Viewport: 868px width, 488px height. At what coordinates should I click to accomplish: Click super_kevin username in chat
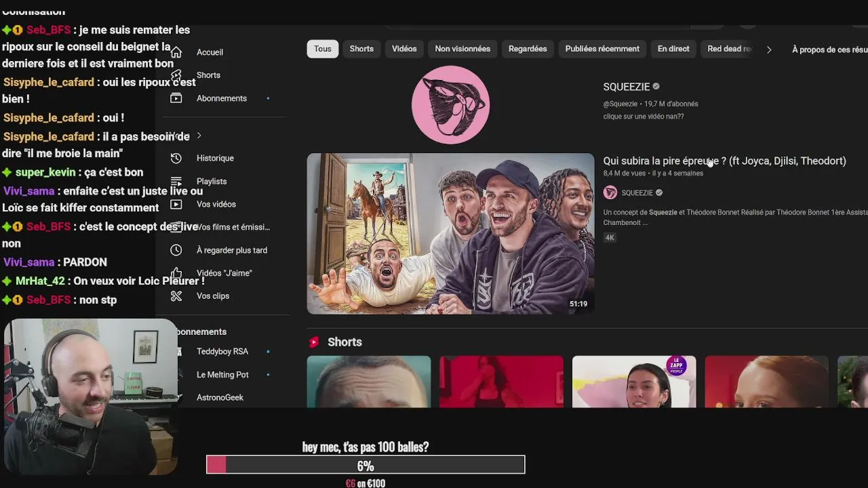(x=45, y=173)
